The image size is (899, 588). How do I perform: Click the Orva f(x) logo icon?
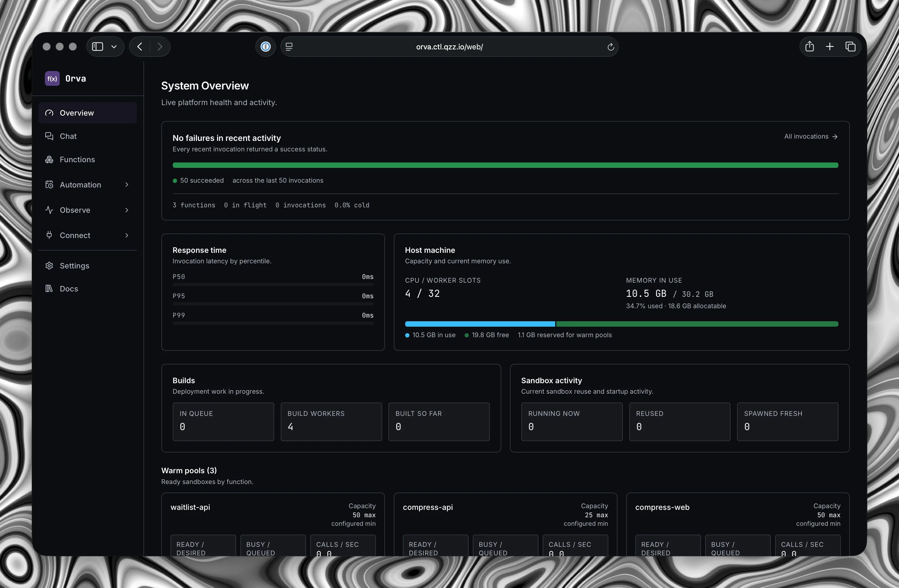click(52, 79)
